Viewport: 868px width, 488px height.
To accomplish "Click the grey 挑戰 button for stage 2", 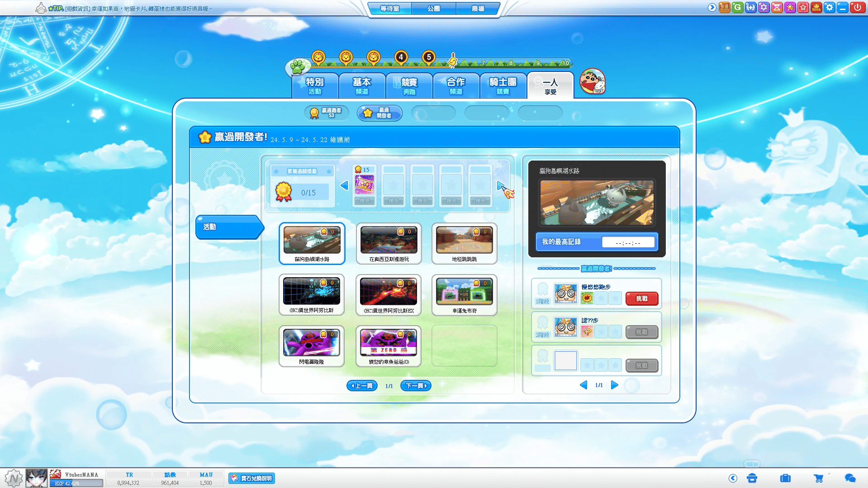I will coord(642,332).
